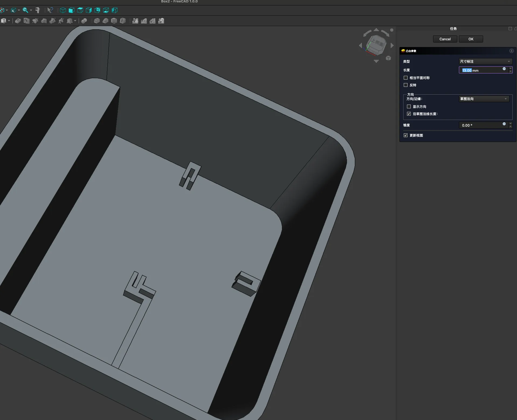Open the zoom tool dropdown arrow

[31, 10]
